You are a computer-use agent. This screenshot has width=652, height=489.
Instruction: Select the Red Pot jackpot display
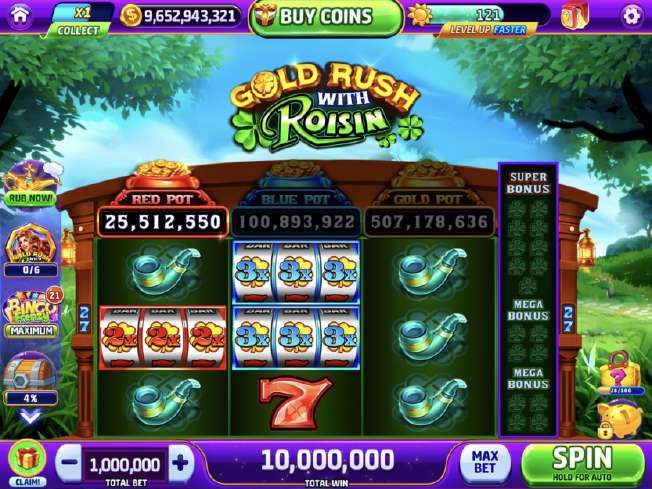[163, 222]
